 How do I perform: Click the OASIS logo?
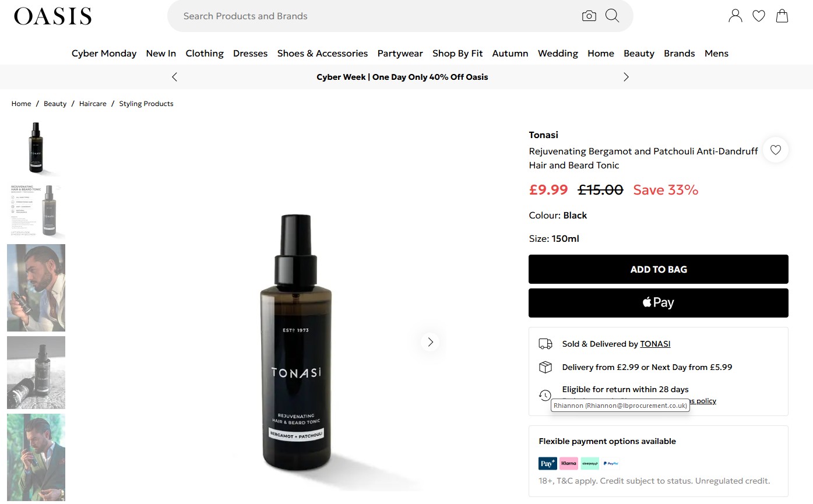(53, 16)
